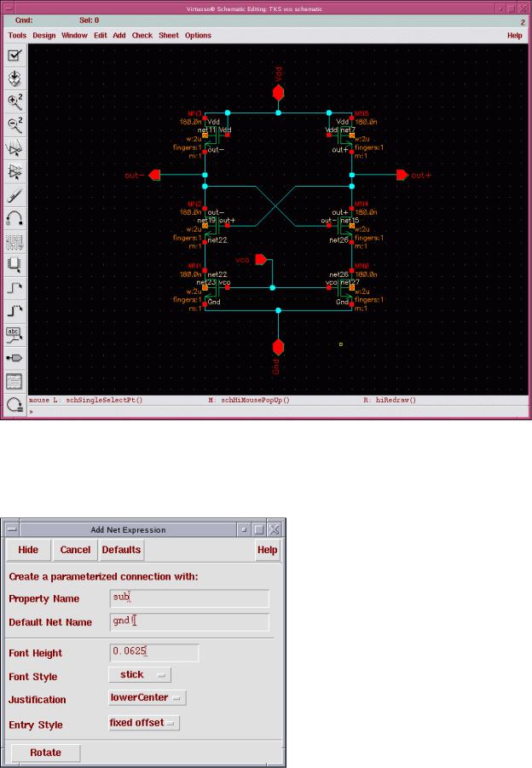Select the Add Pin icon
532x768 pixels.
click(14, 358)
